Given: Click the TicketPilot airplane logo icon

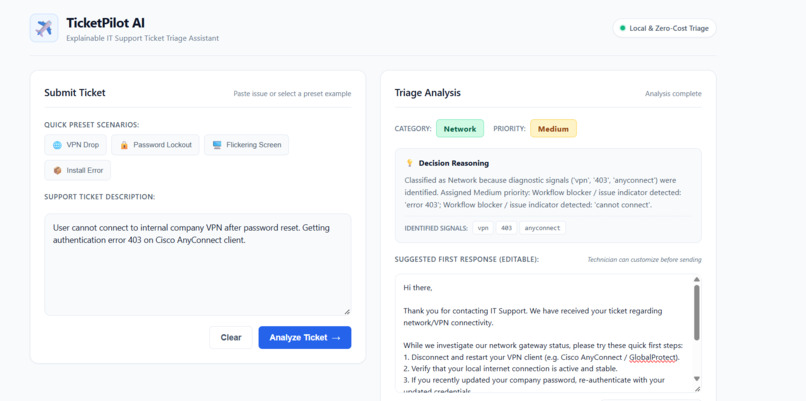Looking at the screenshot, I should tap(44, 28).
